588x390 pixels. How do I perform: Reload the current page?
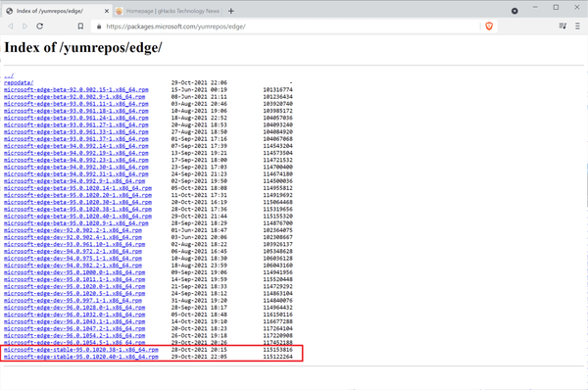point(40,26)
